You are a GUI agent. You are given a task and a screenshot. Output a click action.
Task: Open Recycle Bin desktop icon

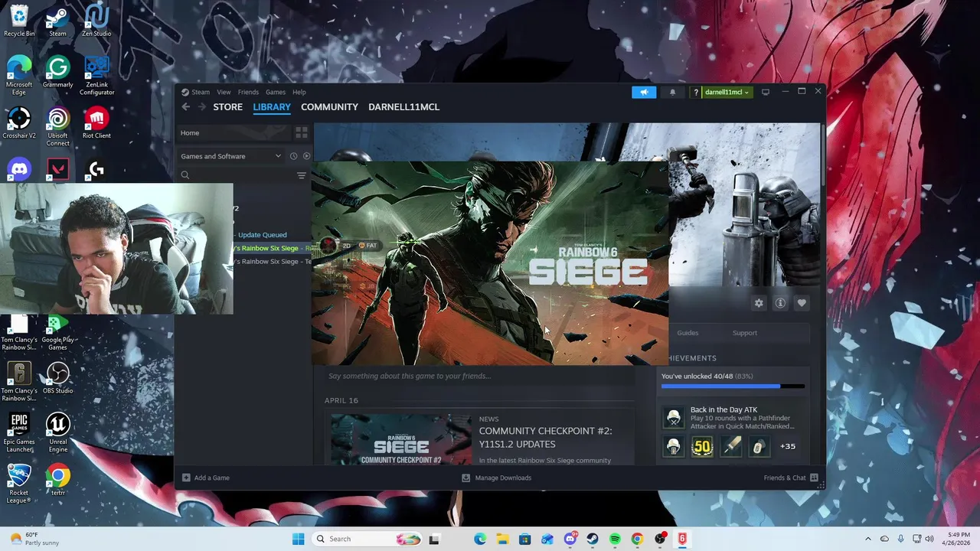pyautogui.click(x=19, y=21)
